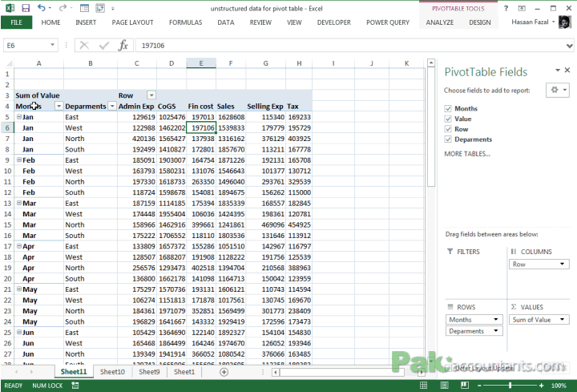Open the Name Box dropdown arrow
Image resolution: width=577 pixels, height=392 pixels.
tap(53, 46)
